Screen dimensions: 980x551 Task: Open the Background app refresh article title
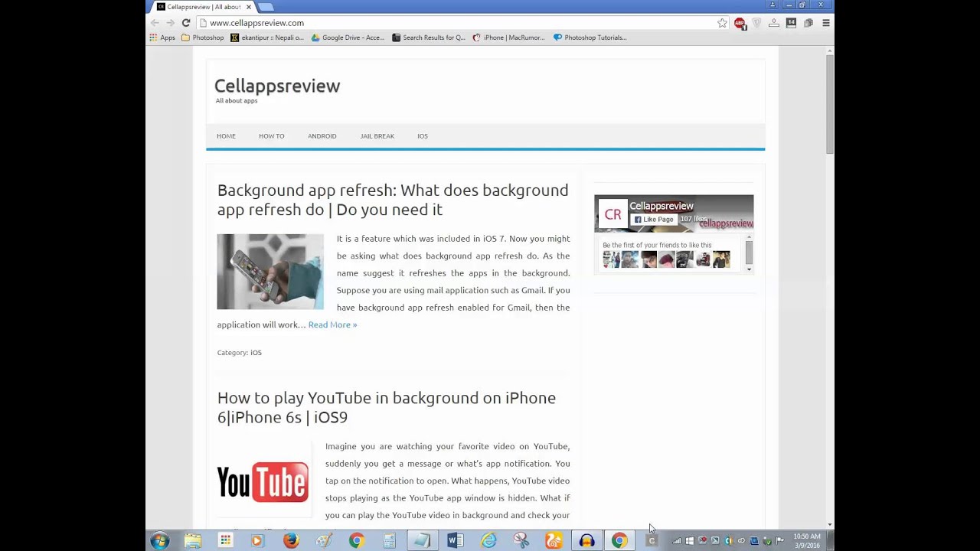(x=393, y=200)
